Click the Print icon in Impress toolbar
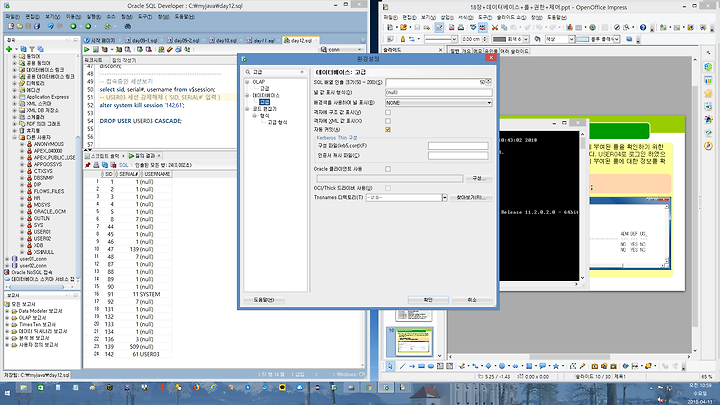 461,28
